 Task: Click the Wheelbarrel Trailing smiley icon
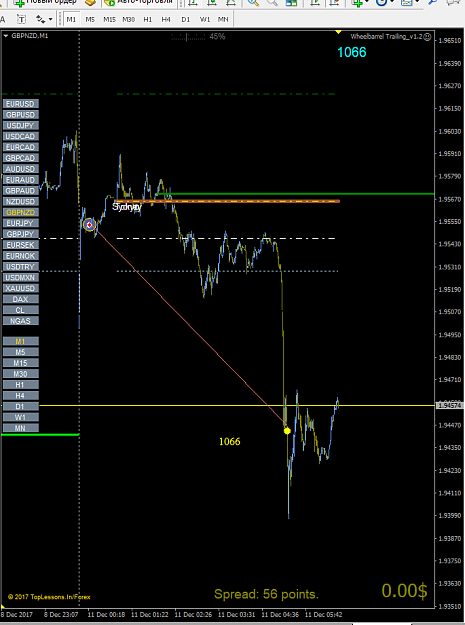click(x=427, y=37)
